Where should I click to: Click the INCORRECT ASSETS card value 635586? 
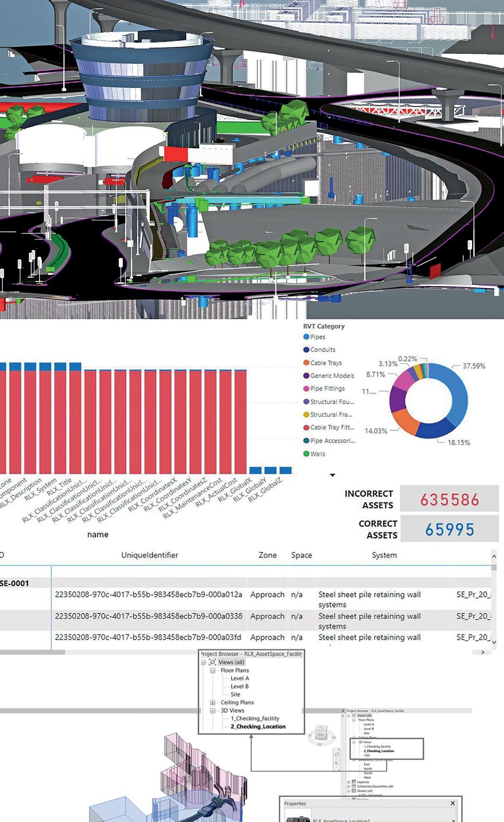pos(450,500)
